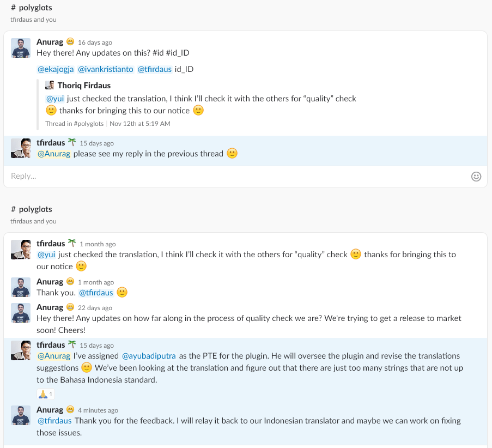492x448 pixels.
Task: Click the @ekajogja mention
Action: (x=54, y=69)
